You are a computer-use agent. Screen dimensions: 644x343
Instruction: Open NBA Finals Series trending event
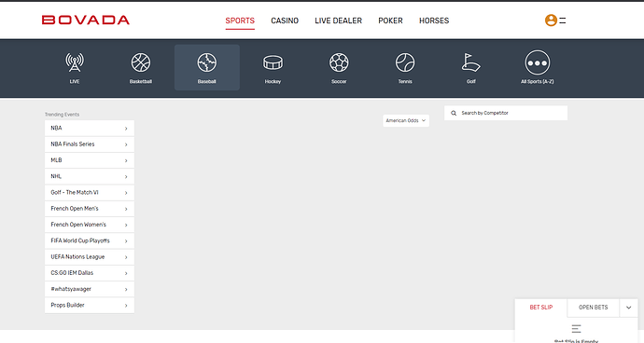pyautogui.click(x=90, y=144)
